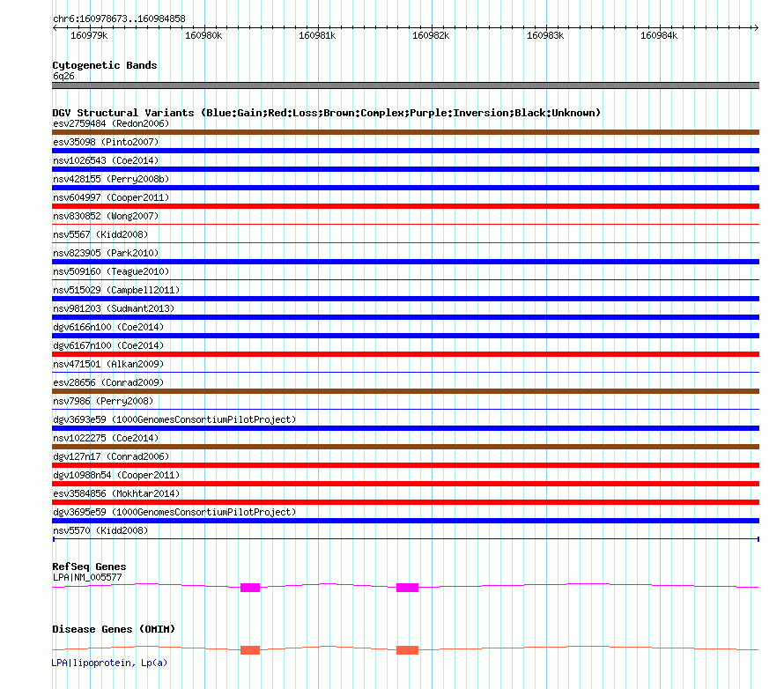Viewport: 784px width, 689px height.
Task: Click the dgv127n17 (Conrad2006) label
Action: (x=111, y=456)
